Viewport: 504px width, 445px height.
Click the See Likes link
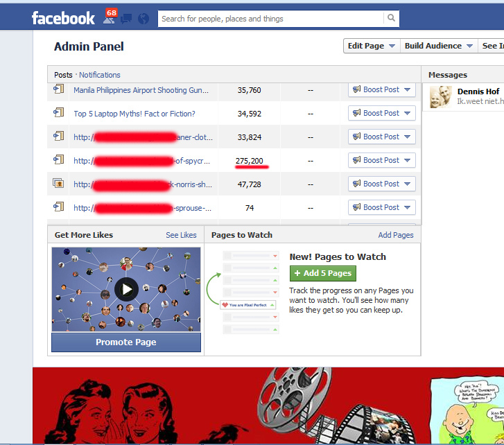click(181, 235)
